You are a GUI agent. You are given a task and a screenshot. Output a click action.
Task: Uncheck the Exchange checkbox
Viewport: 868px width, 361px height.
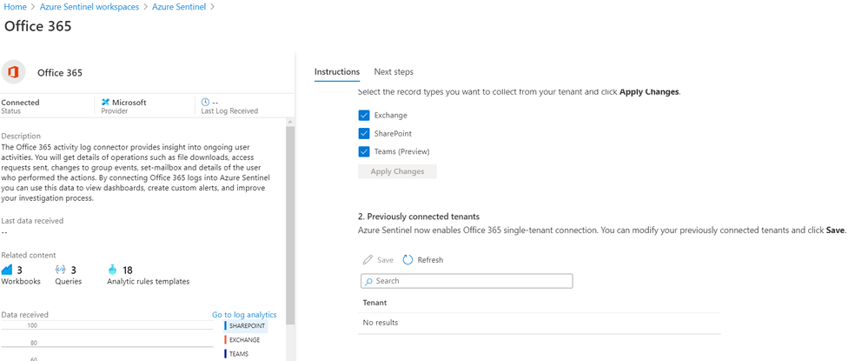[x=364, y=116]
